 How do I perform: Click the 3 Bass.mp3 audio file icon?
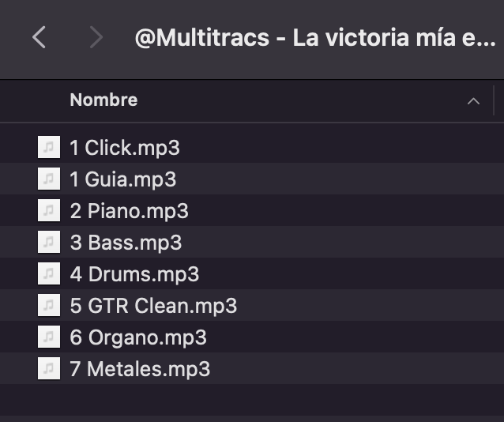(49, 243)
